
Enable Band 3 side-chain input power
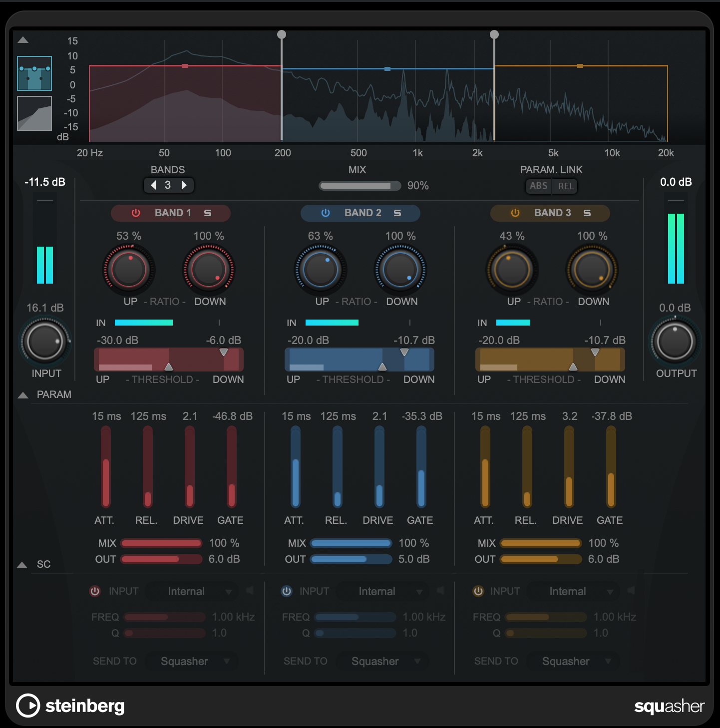(x=478, y=591)
